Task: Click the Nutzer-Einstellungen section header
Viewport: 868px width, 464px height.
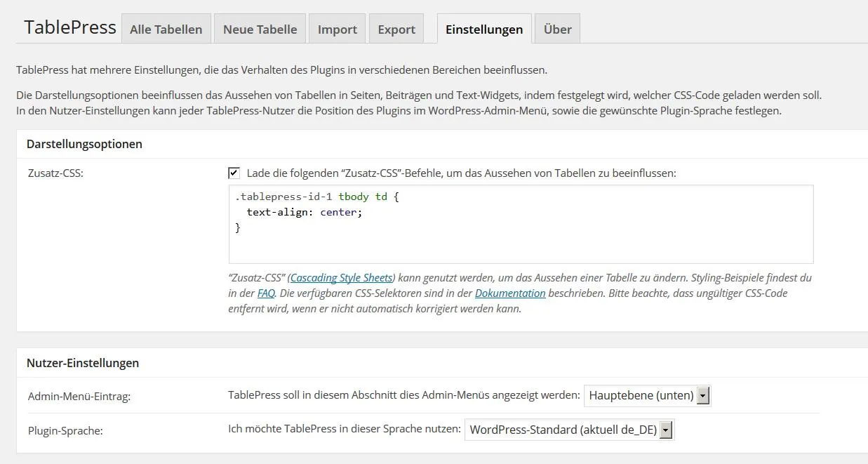Action: [83, 363]
